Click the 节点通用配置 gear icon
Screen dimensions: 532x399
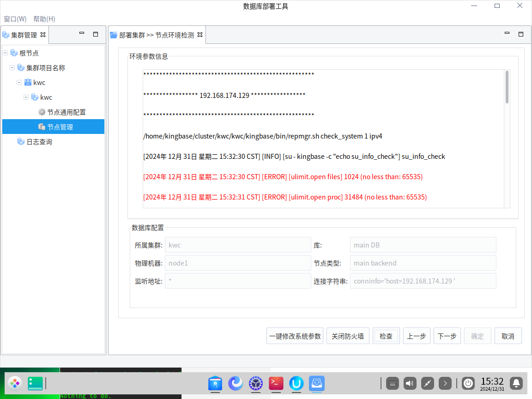(x=42, y=112)
